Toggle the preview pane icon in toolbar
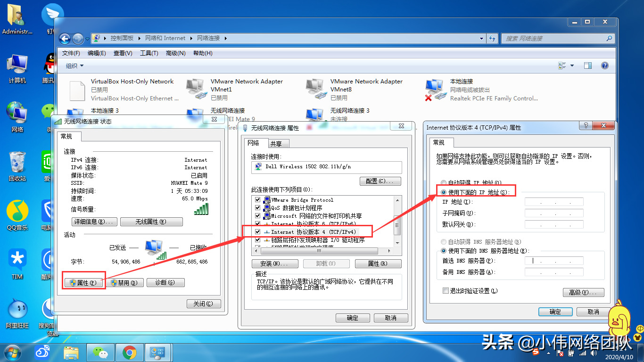644x362 pixels. pyautogui.click(x=587, y=66)
